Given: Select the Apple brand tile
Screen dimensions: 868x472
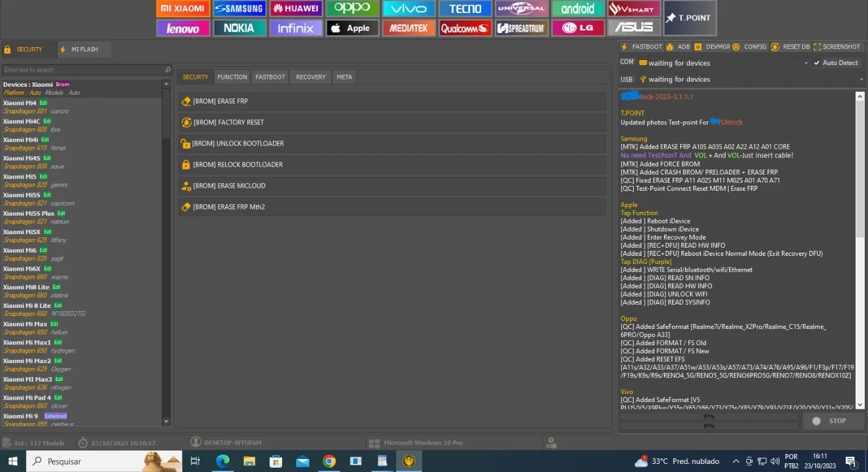Looking at the screenshot, I should pyautogui.click(x=353, y=28).
